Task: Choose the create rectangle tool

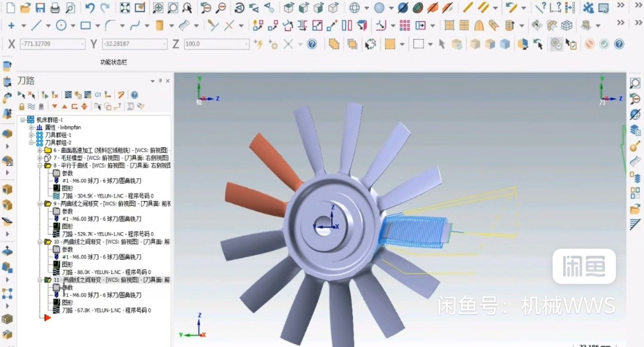Action: [x=85, y=26]
